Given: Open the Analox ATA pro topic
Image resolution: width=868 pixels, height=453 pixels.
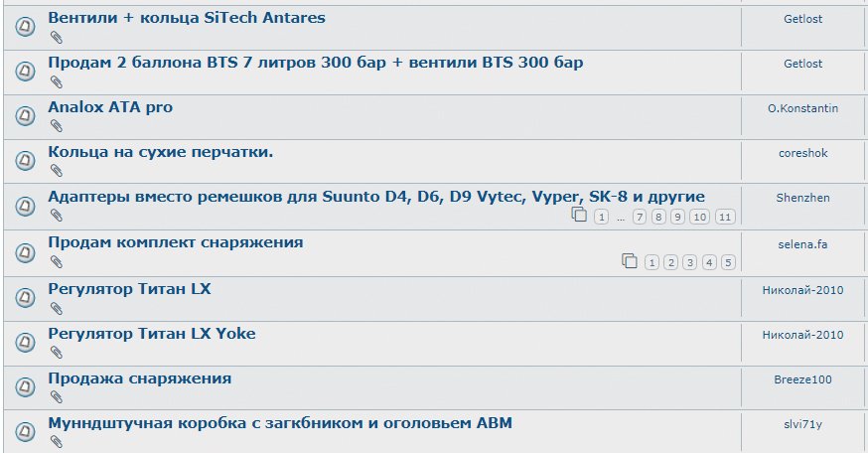Looking at the screenshot, I should (110, 107).
